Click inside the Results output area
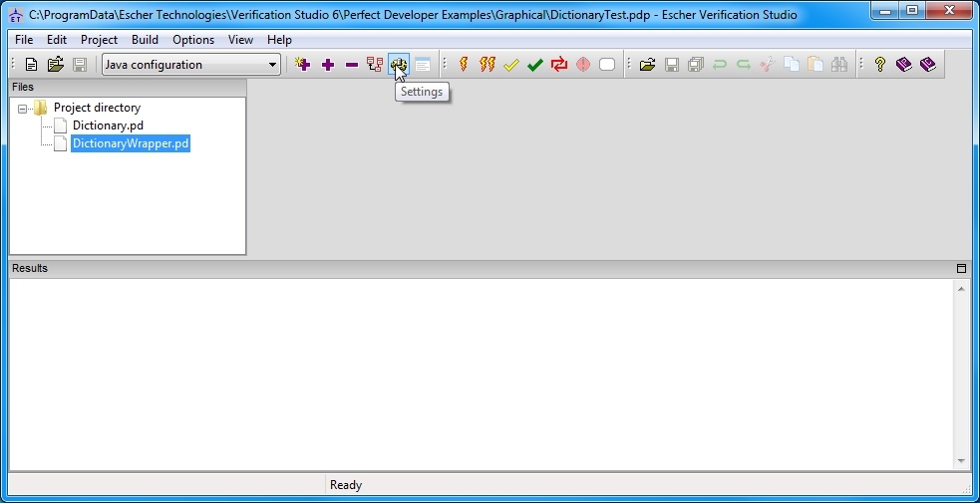The image size is (980, 503). click(x=482, y=375)
